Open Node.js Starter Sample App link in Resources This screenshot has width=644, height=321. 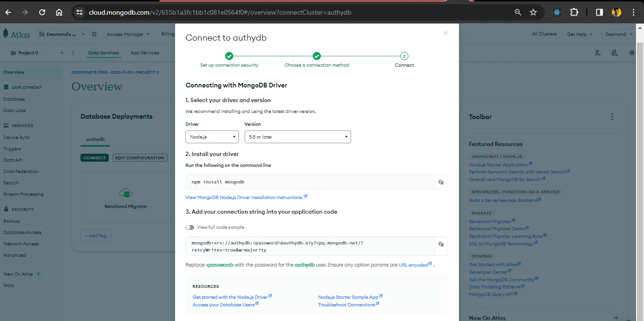pyautogui.click(x=350, y=297)
